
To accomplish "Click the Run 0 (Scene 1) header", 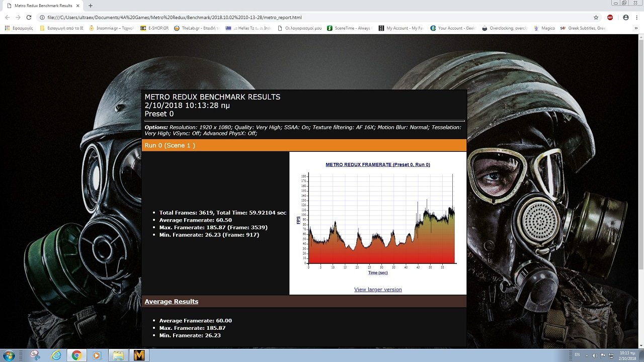I will coord(304,145).
